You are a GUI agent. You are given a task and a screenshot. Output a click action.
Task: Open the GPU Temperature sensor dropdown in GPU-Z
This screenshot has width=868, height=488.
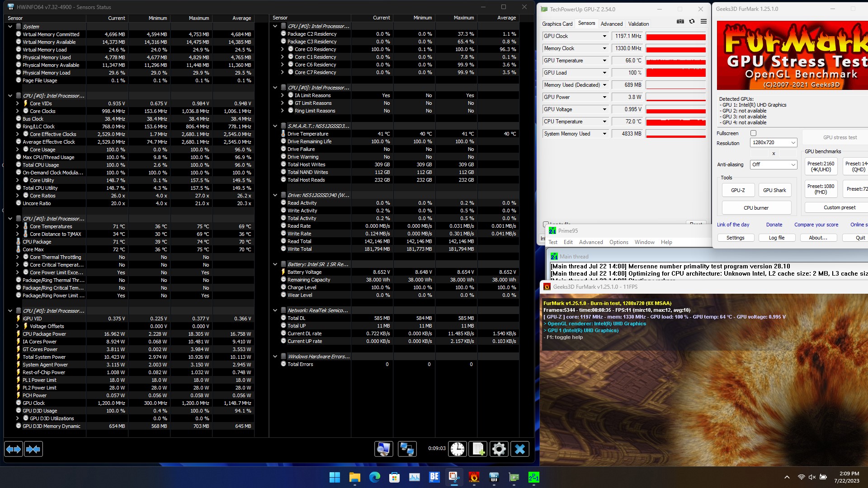click(604, 61)
